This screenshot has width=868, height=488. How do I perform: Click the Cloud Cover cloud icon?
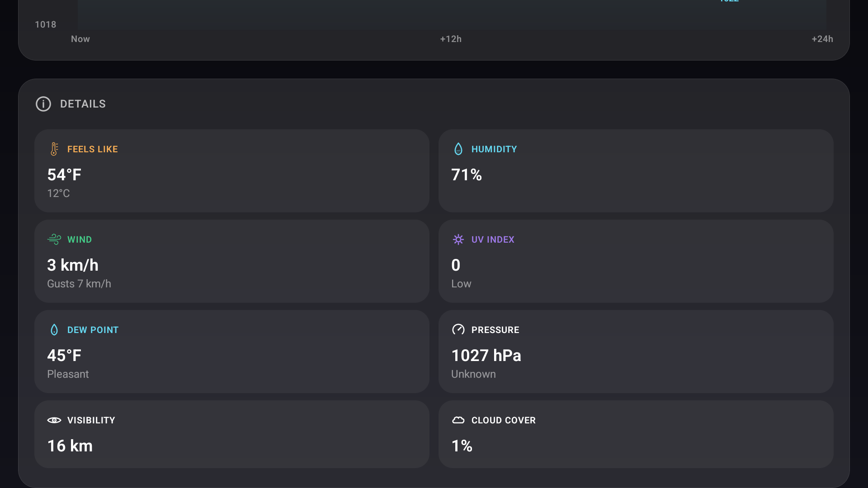[x=458, y=420]
